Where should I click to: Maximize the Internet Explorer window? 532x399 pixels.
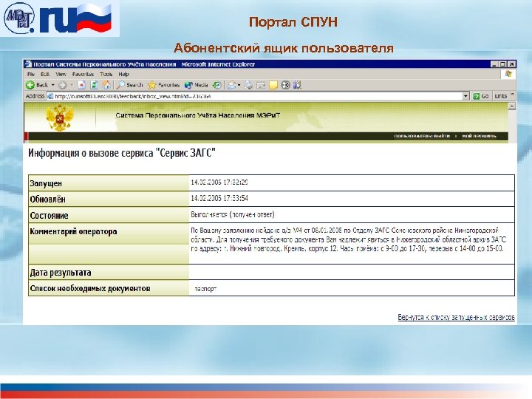pos(503,64)
